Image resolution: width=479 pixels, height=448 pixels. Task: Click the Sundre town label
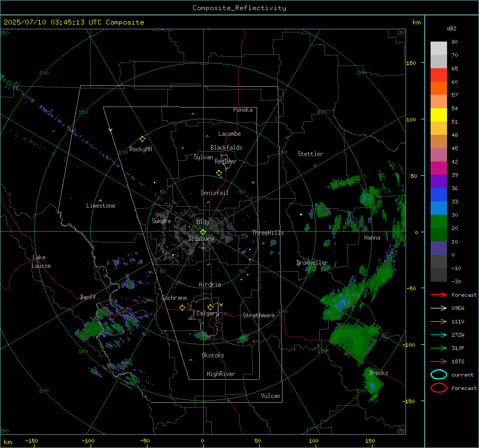(x=161, y=221)
